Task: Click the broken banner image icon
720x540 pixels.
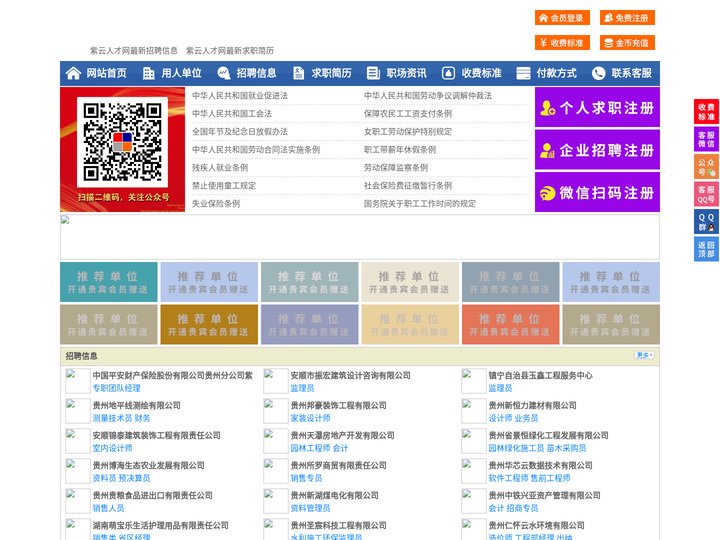Action: (65, 220)
